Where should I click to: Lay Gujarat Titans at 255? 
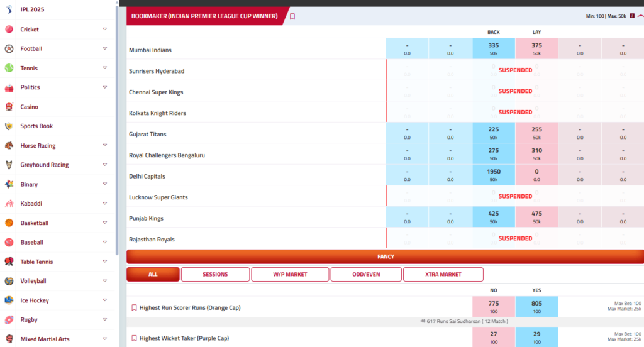536,133
